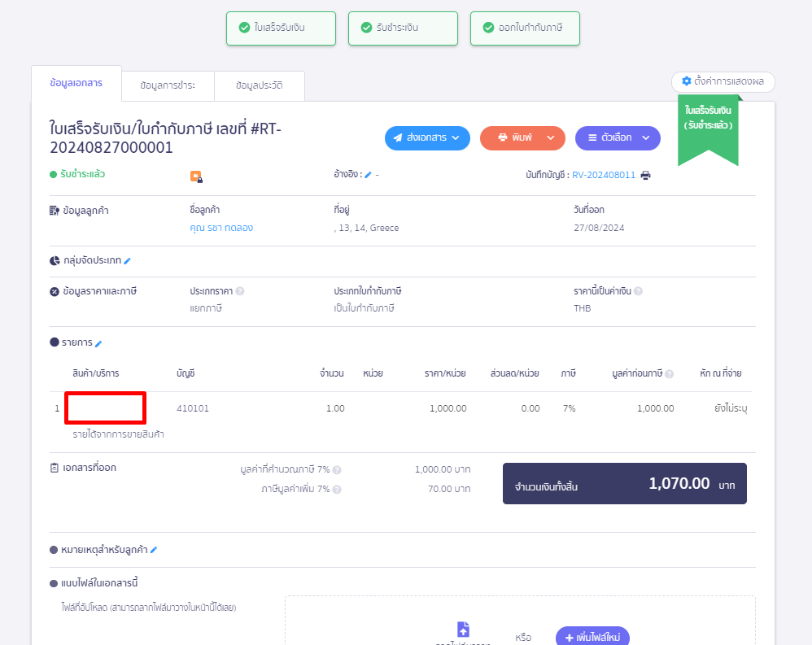Open the ตัวเลือก options dropdown

[618, 137]
